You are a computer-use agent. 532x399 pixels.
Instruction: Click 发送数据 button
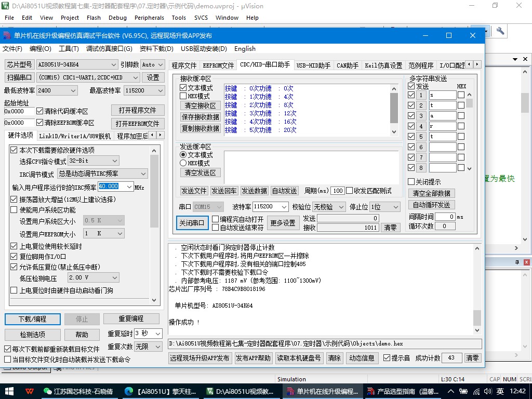click(x=254, y=191)
